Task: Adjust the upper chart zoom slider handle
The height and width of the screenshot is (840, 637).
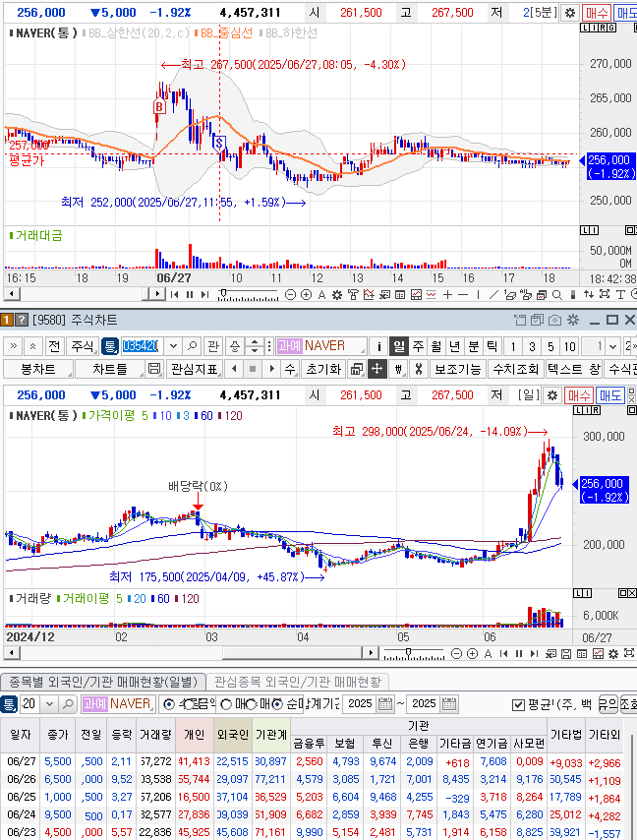Action: pyautogui.click(x=224, y=293)
